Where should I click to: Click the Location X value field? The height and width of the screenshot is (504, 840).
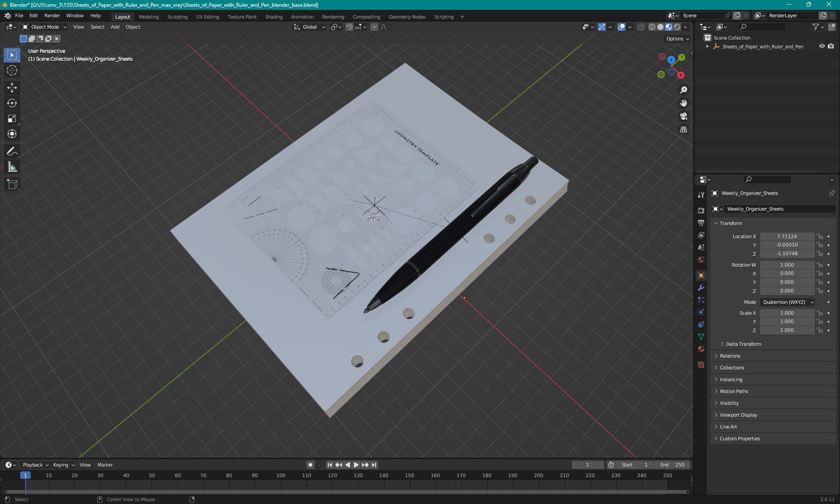pos(787,237)
